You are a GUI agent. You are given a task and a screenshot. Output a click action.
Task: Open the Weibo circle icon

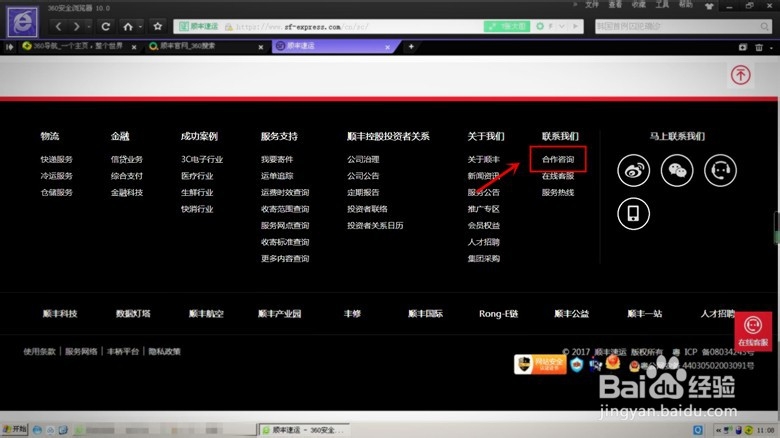tap(633, 170)
